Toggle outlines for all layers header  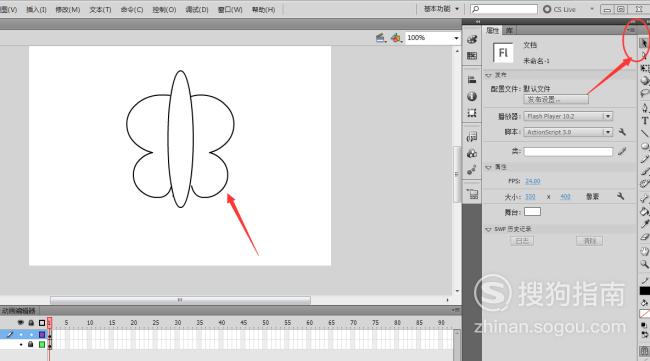coord(42,322)
